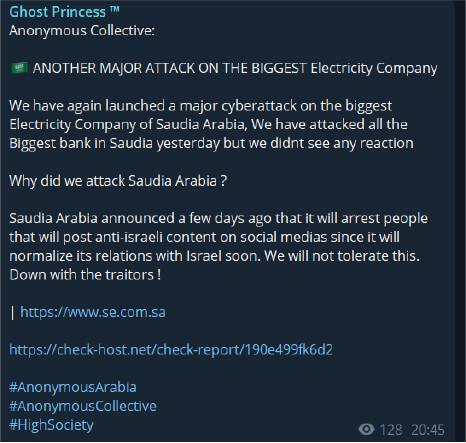466x443 pixels.
Task: Click the 'Anonymous Collective:' header line
Action: (82, 31)
